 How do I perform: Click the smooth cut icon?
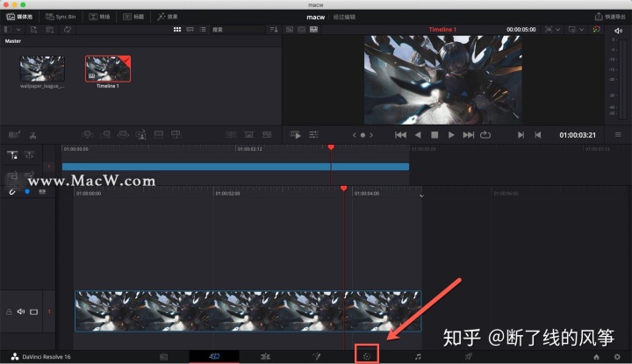pyautogui.click(x=267, y=134)
